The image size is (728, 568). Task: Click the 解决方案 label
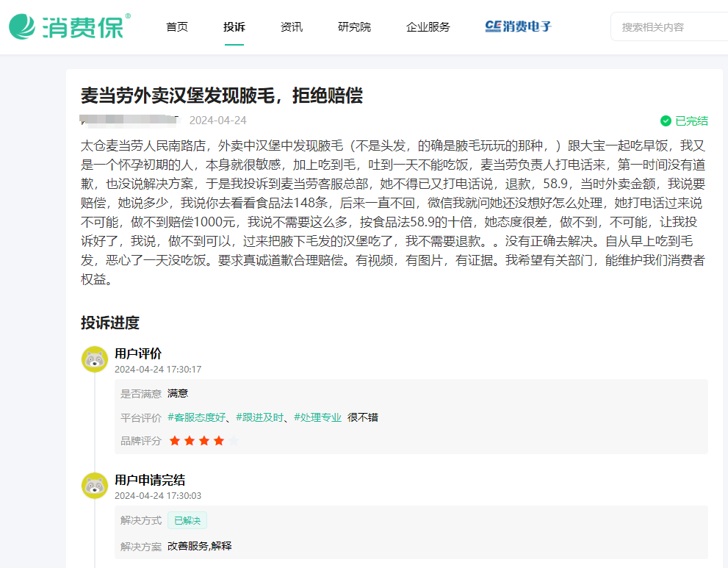click(x=141, y=547)
